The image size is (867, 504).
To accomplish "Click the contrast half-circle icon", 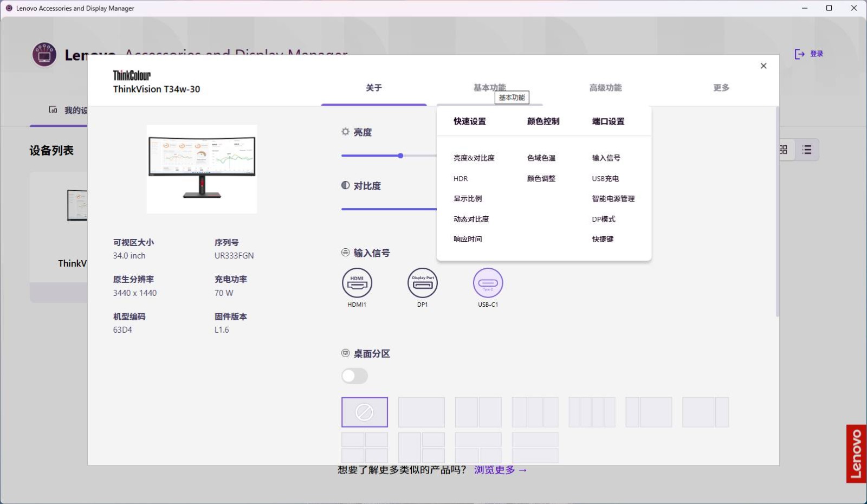I will [x=346, y=185].
